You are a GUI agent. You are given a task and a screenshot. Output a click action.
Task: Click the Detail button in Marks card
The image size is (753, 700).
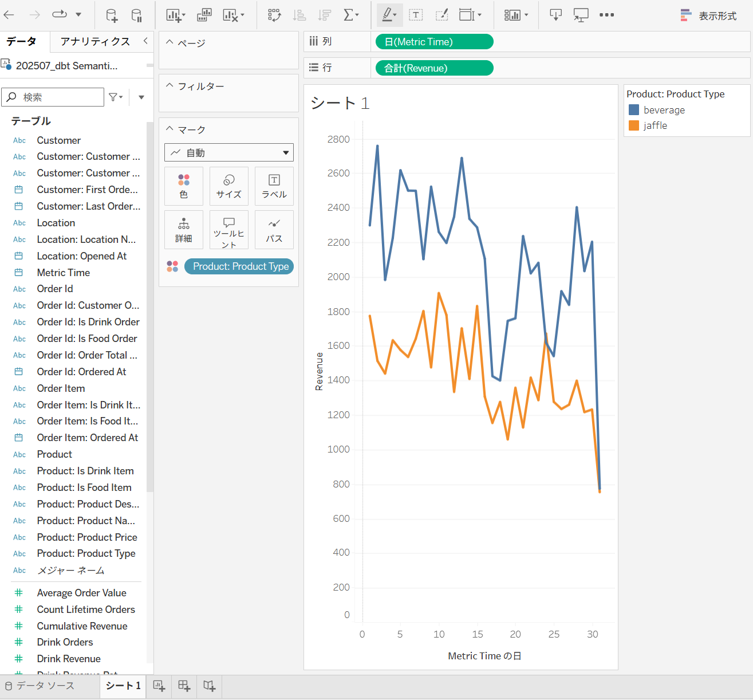184,230
